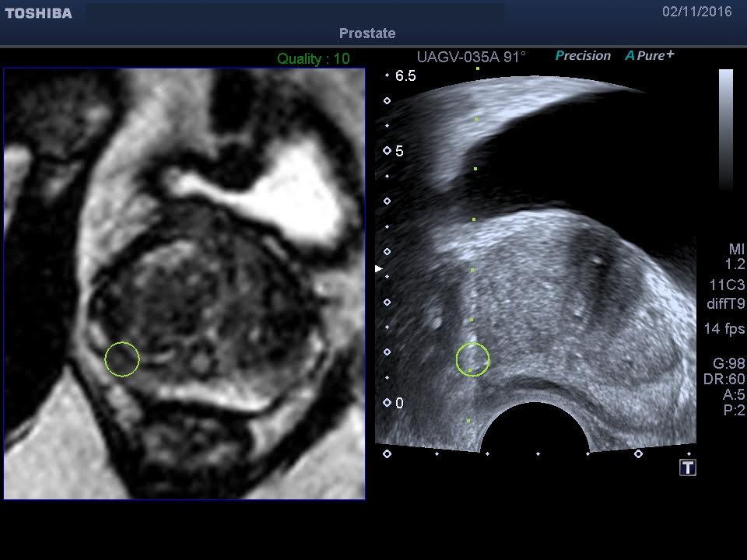Select the green target circle on ultrasound image
Image resolution: width=747 pixels, height=560 pixels.
click(x=472, y=360)
